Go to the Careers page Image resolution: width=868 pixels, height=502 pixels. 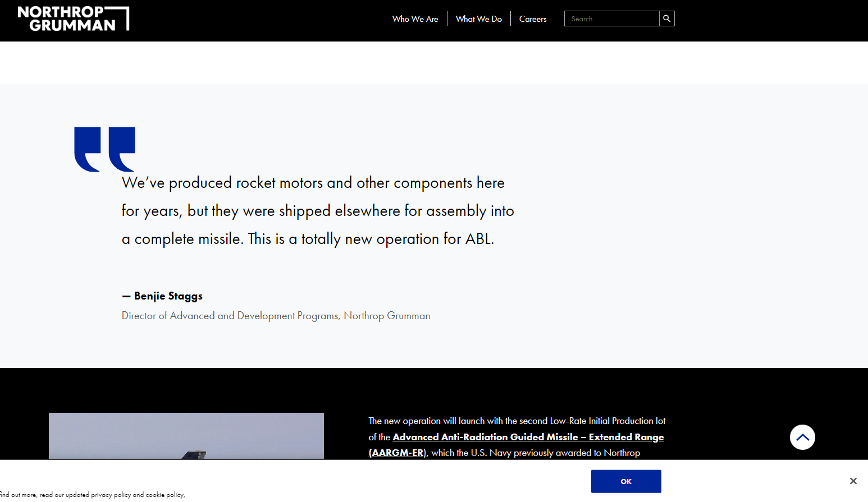(x=532, y=19)
